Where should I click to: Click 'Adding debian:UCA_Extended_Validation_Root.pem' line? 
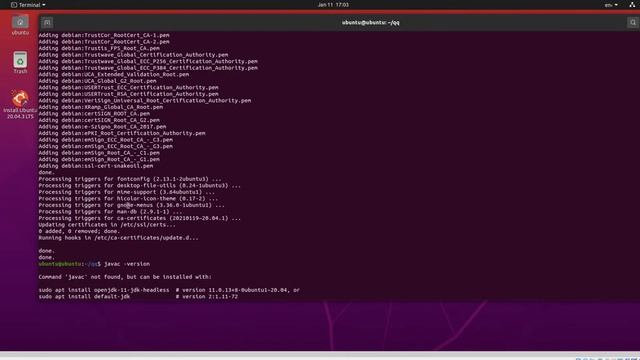(x=113, y=75)
